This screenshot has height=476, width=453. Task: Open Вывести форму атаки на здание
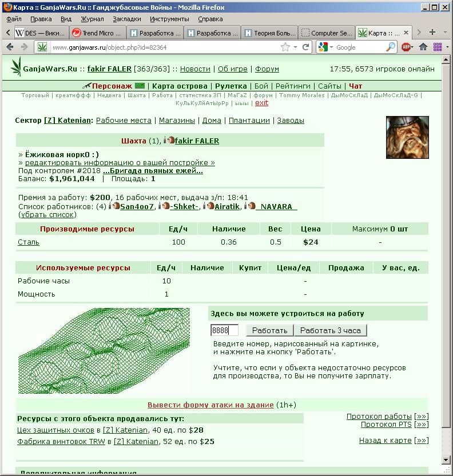coord(210,405)
